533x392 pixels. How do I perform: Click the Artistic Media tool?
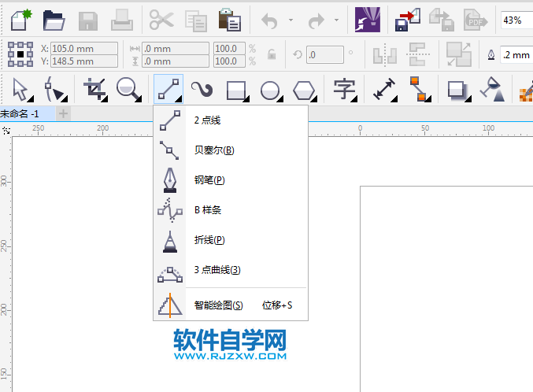pos(202,90)
